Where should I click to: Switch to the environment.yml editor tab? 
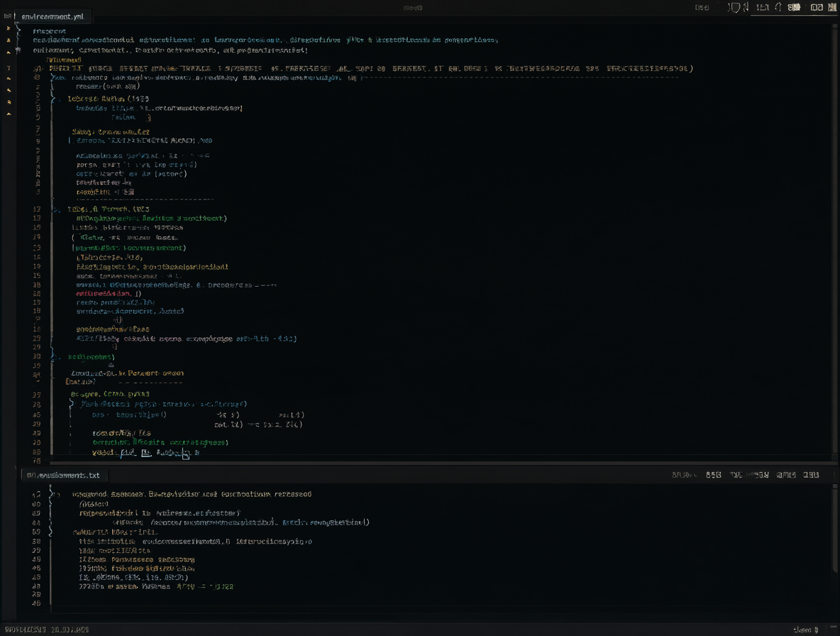[x=52, y=16]
